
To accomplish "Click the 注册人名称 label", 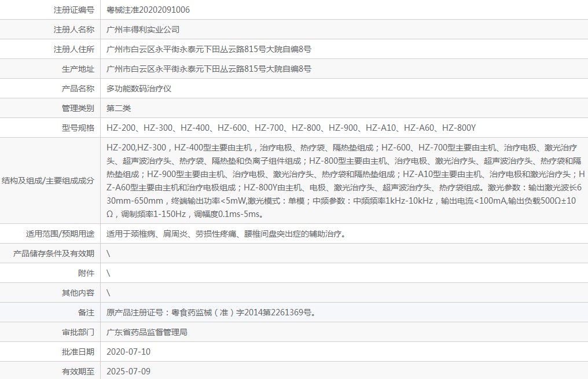I will 74,30.
